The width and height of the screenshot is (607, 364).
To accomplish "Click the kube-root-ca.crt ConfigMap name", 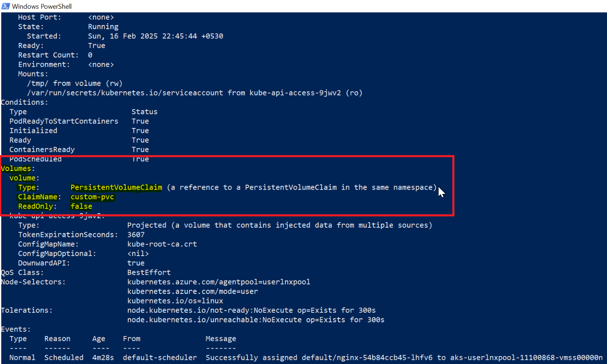I will (x=162, y=244).
